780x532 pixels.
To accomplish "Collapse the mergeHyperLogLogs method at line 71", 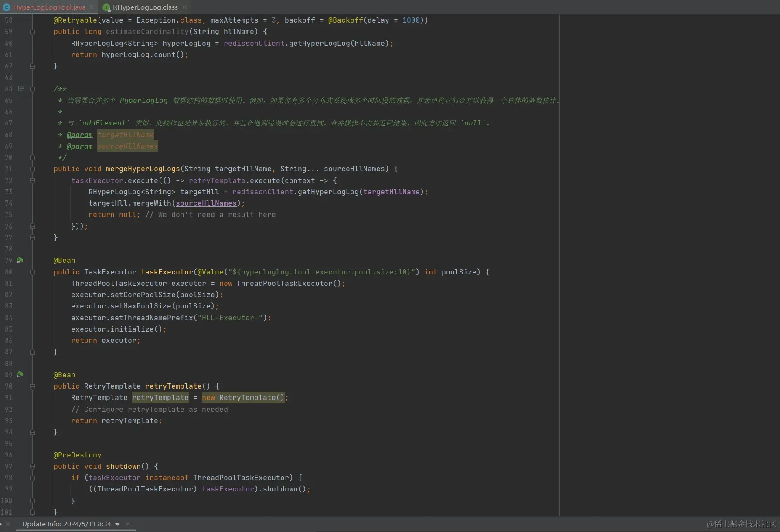I will click(x=32, y=169).
